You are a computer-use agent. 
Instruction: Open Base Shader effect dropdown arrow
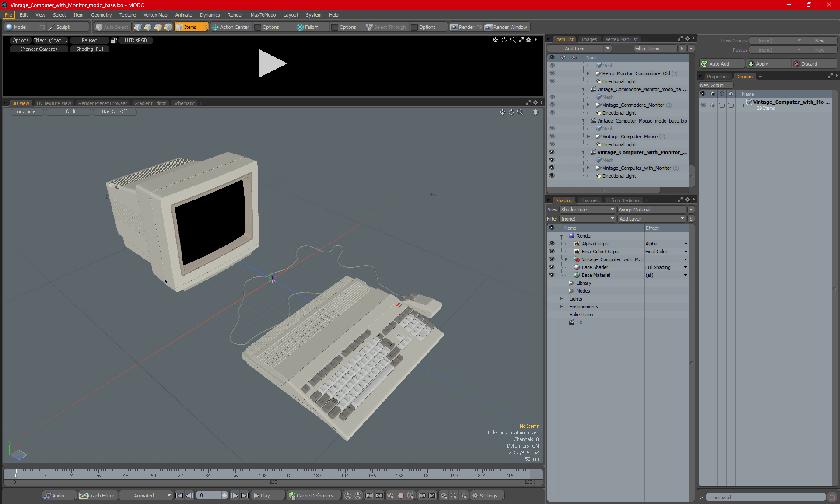686,267
